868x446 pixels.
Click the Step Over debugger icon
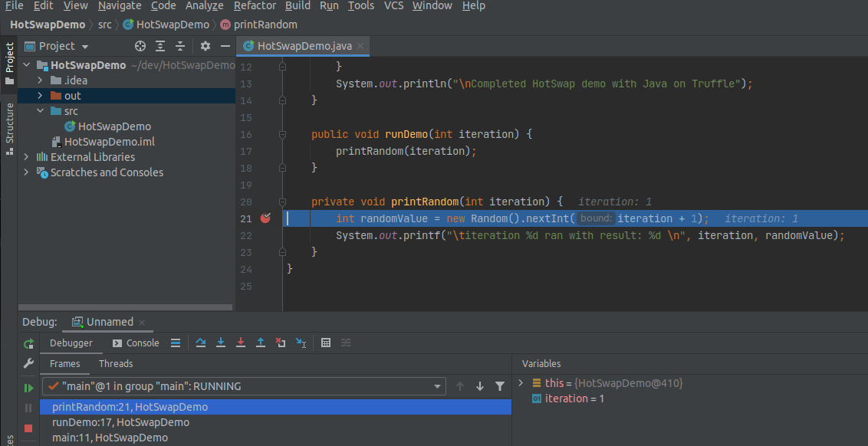201,343
